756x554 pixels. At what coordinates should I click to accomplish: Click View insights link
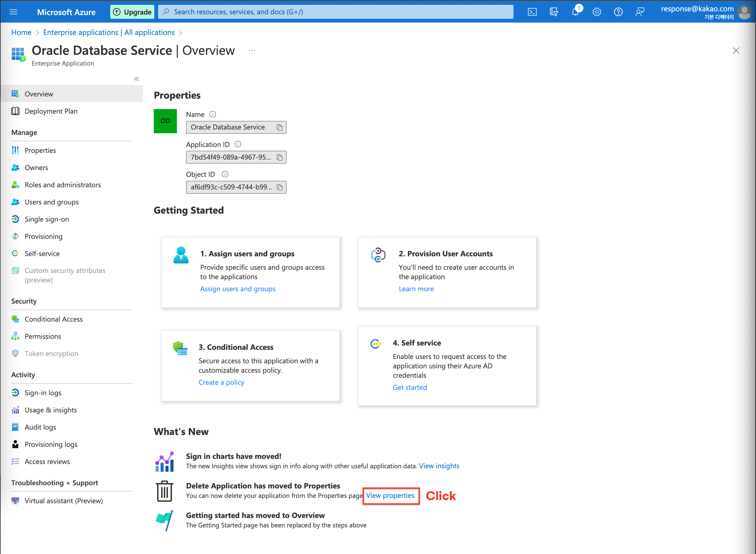point(439,466)
